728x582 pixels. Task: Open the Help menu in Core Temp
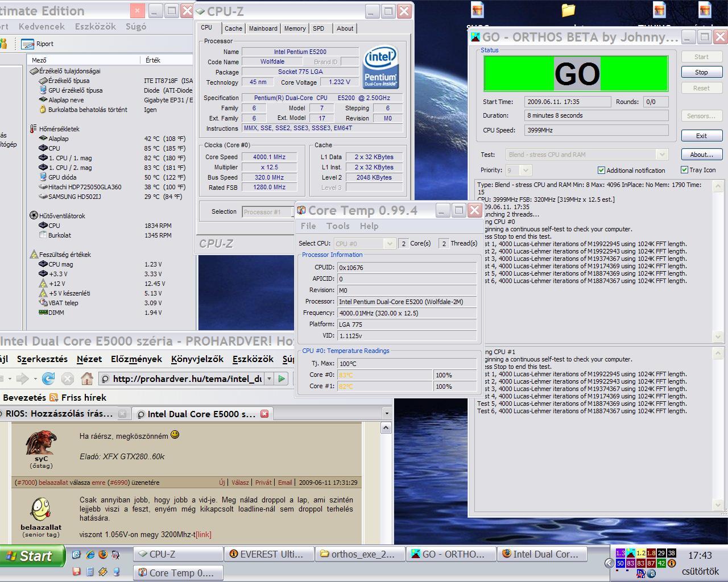[369, 226]
